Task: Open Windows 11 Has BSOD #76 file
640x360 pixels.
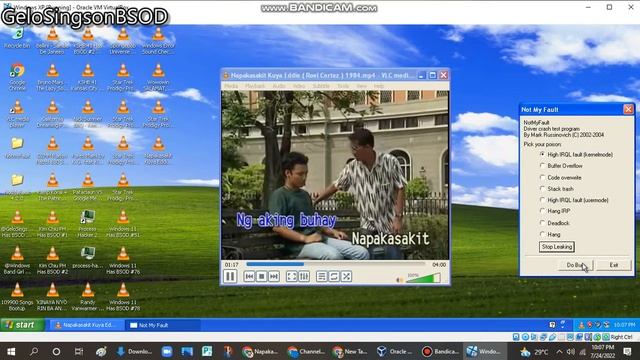Action: pos(123,260)
